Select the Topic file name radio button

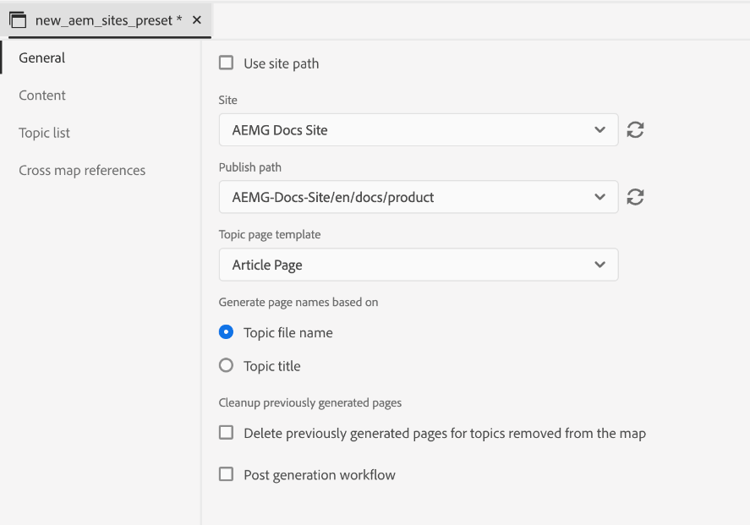click(226, 332)
